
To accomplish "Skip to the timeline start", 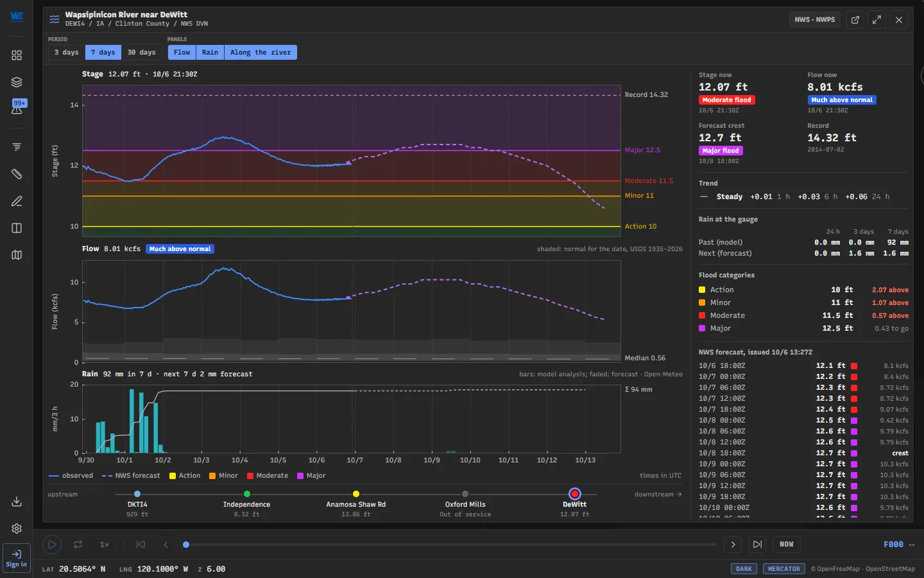I will [141, 545].
